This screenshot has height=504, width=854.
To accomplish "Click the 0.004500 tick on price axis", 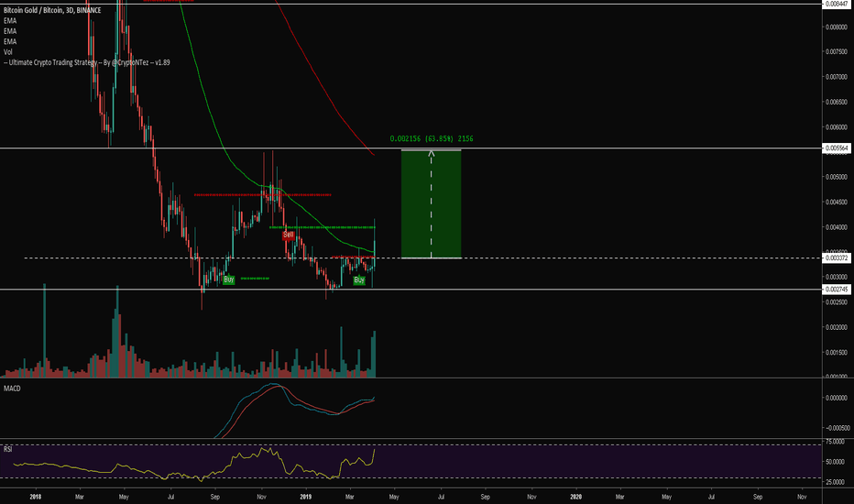I will click(836, 203).
